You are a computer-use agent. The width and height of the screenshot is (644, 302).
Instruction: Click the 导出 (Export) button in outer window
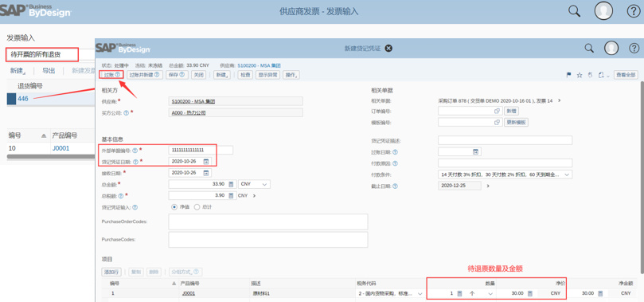pos(49,71)
